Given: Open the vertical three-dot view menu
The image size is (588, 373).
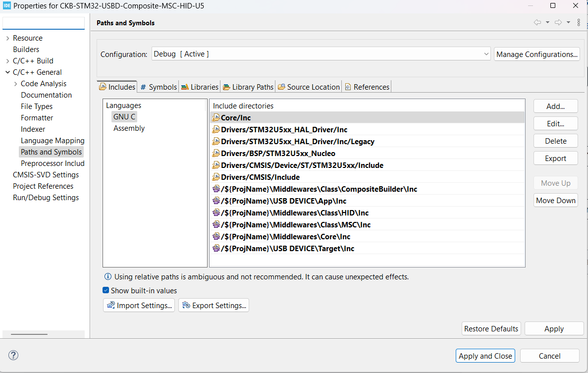Looking at the screenshot, I should 578,22.
